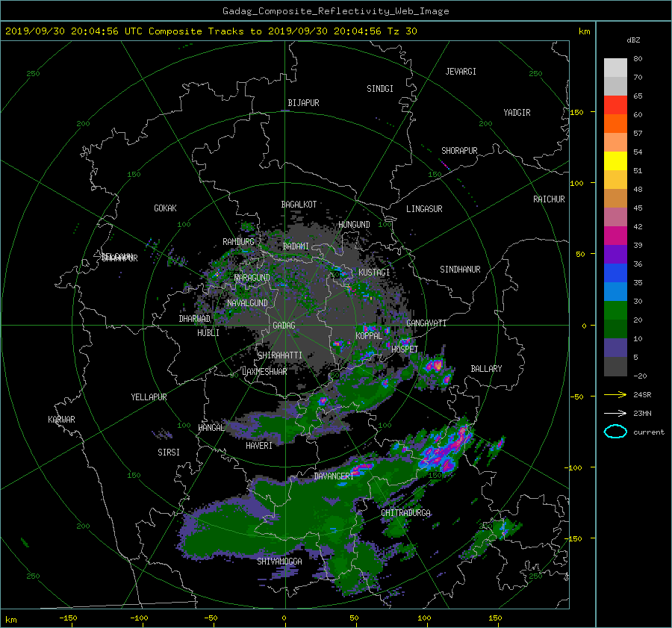Click the DHARWAD city label
The width and height of the screenshot is (672, 628).
pyautogui.click(x=195, y=319)
